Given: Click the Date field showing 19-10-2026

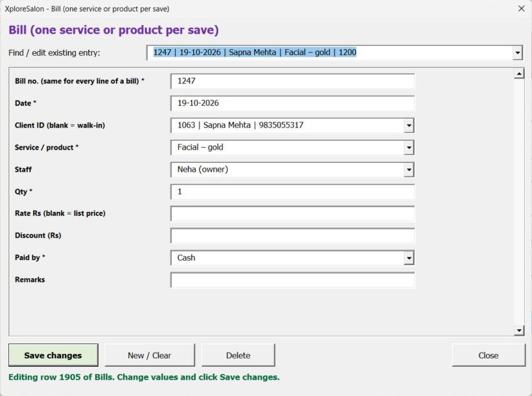Looking at the screenshot, I should coord(292,103).
